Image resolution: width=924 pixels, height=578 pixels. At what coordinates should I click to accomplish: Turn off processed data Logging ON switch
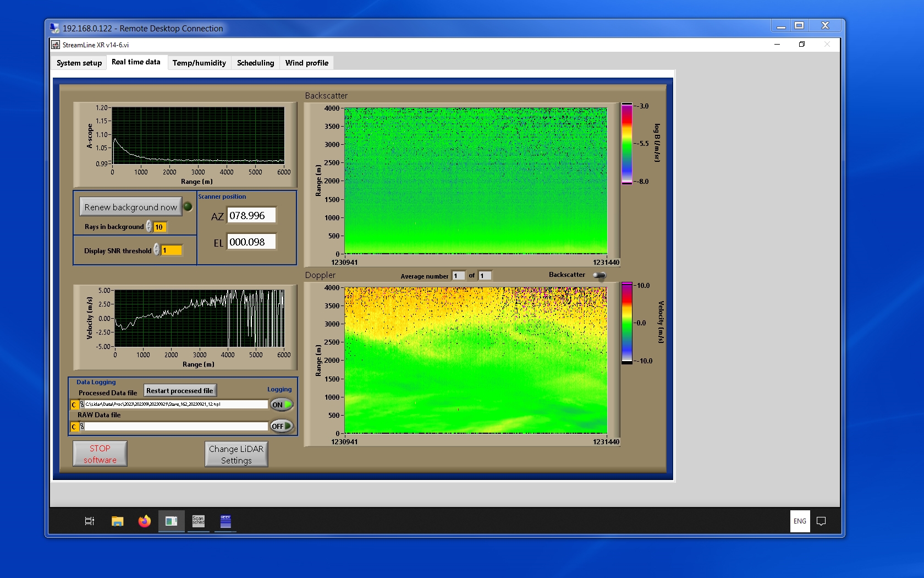[281, 405]
